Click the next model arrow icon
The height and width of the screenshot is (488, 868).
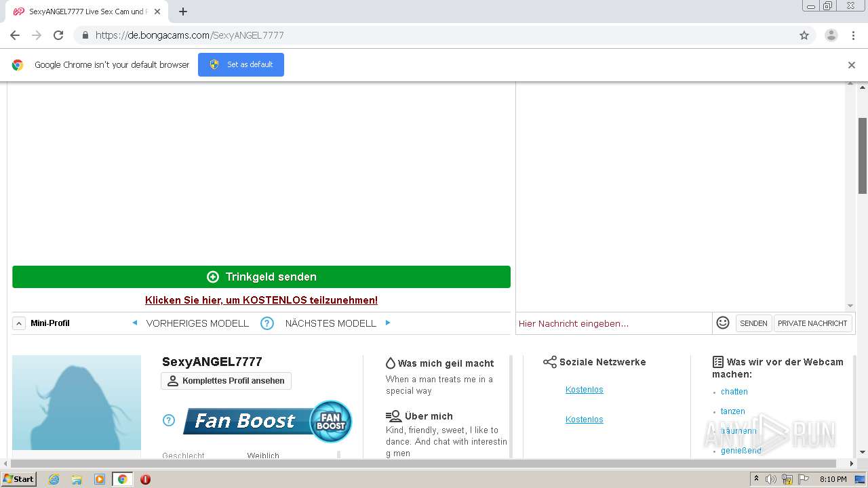coord(388,323)
